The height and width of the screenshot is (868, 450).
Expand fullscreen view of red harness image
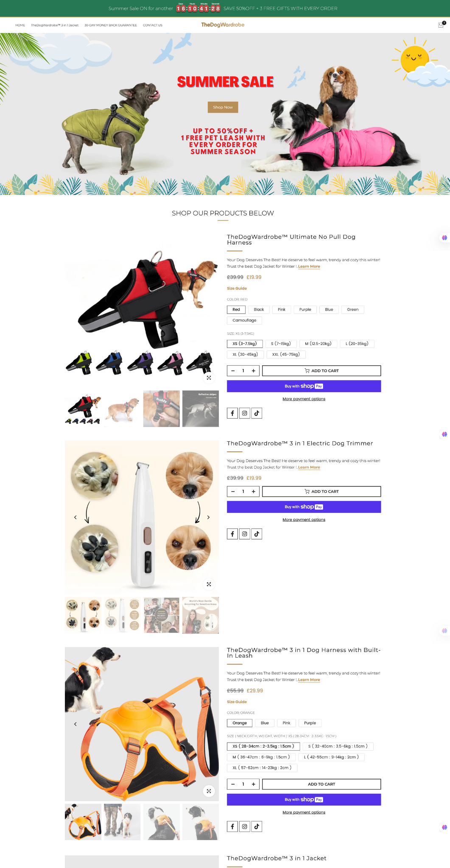pos(209,378)
